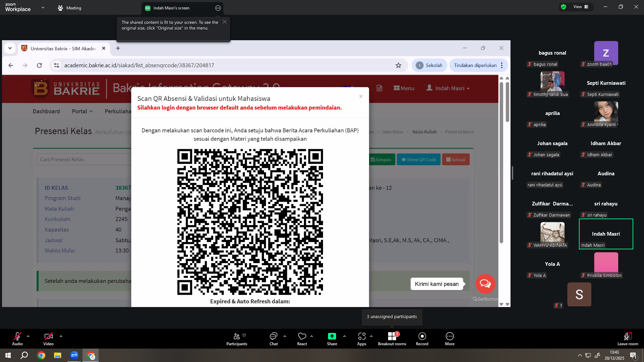Image resolution: width=644 pixels, height=362 pixels.
Task: Expand audio options arrow next to Audio
Action: click(x=28, y=336)
